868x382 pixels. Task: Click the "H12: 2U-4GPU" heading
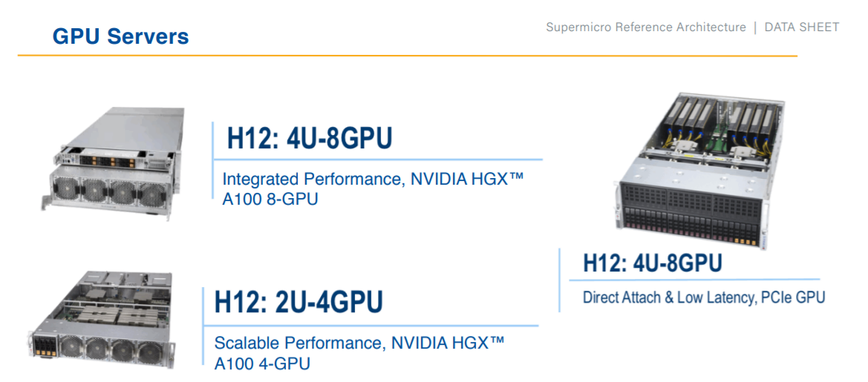point(298,303)
